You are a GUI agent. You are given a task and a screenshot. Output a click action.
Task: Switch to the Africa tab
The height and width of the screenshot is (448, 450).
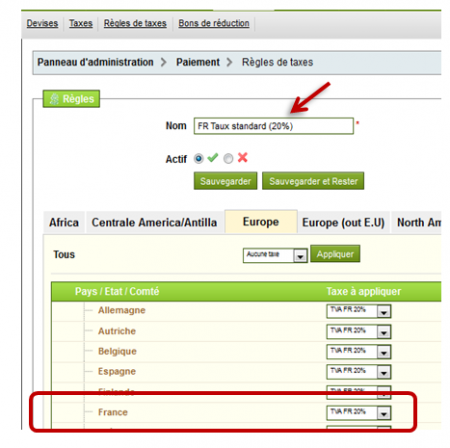click(64, 222)
